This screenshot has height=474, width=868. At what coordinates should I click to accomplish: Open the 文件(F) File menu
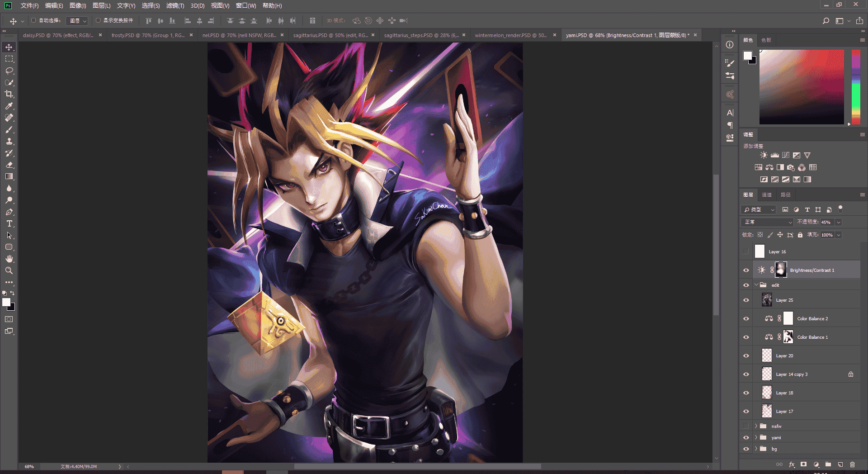tap(30, 5)
